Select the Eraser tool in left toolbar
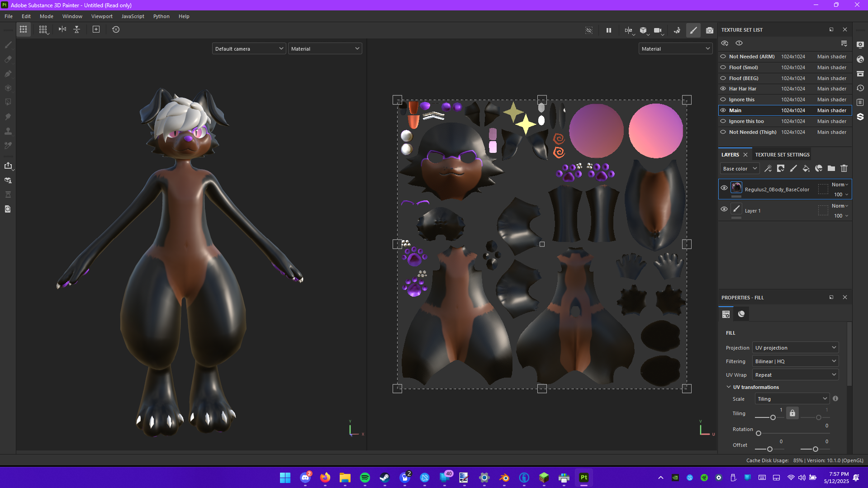Image resolution: width=868 pixels, height=488 pixels. pyautogui.click(x=8, y=59)
